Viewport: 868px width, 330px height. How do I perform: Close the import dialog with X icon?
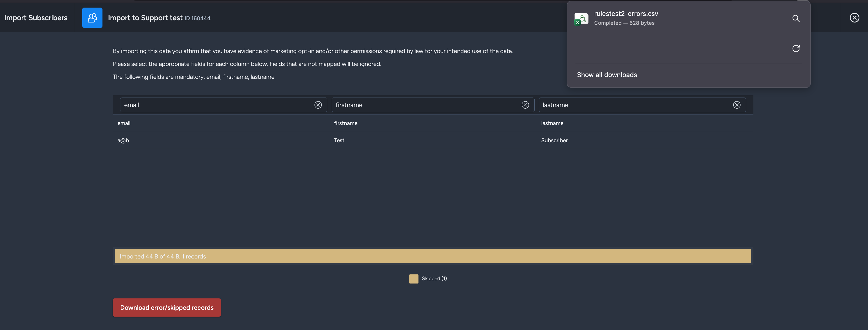click(854, 17)
